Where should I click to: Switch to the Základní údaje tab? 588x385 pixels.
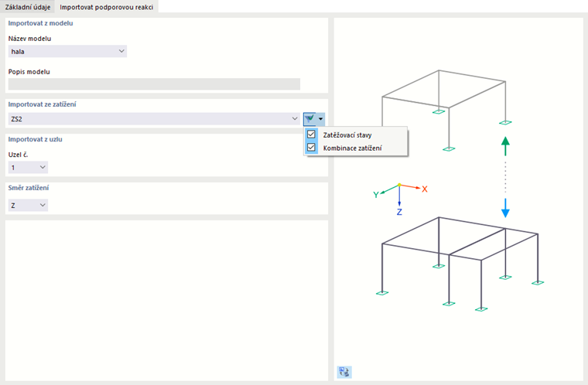27,7
